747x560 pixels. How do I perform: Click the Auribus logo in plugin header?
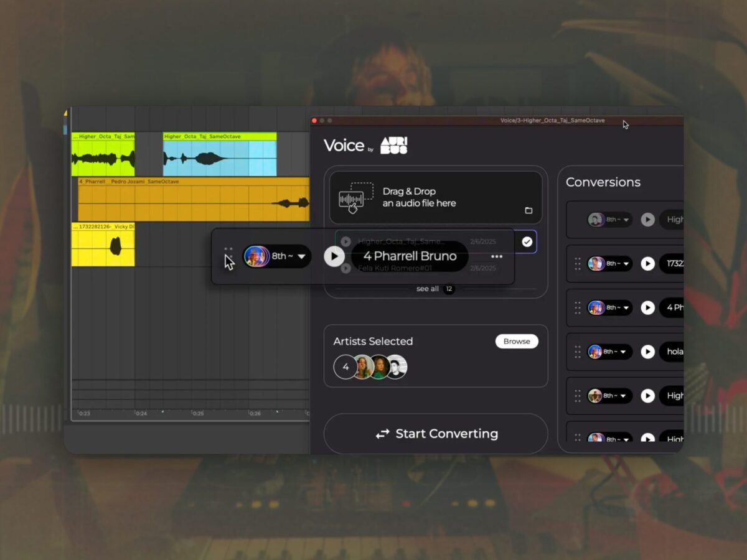(394, 146)
